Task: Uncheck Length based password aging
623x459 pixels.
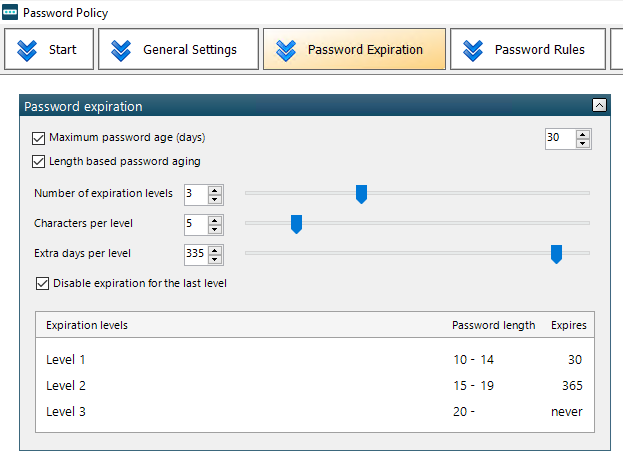Action: (39, 162)
